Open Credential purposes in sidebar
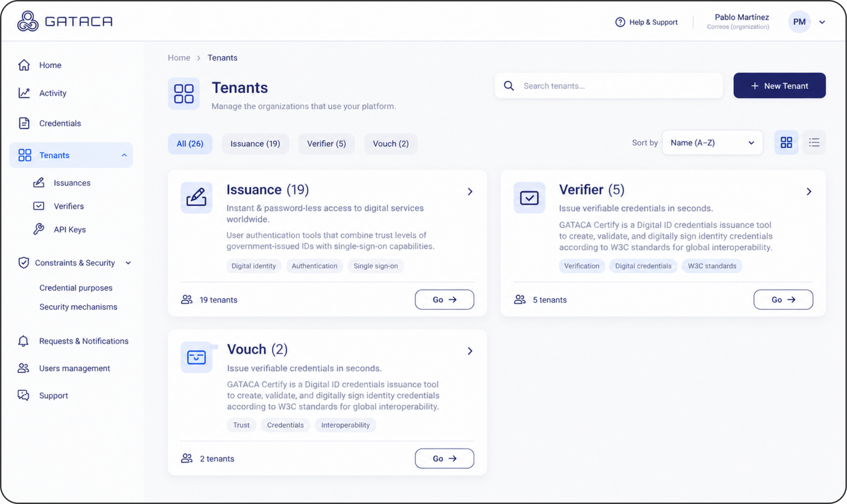Image resolution: width=847 pixels, height=504 pixels. [x=76, y=288]
